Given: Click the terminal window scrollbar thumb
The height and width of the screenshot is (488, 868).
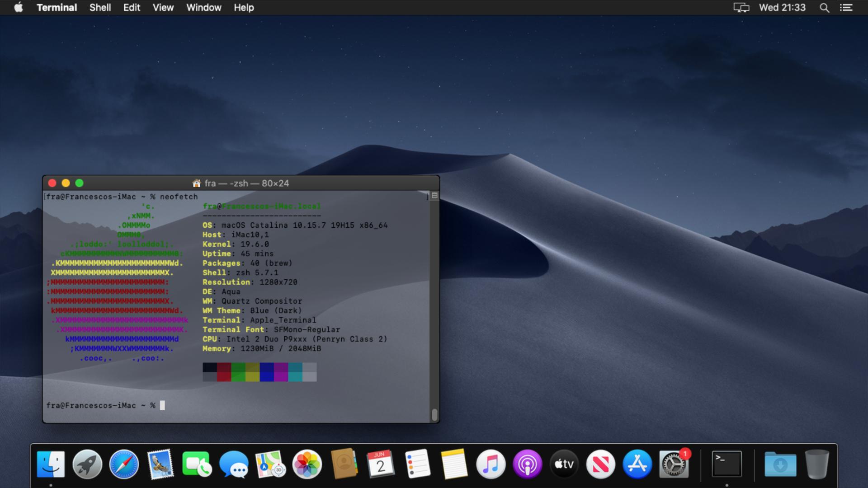Looking at the screenshot, I should (434, 414).
